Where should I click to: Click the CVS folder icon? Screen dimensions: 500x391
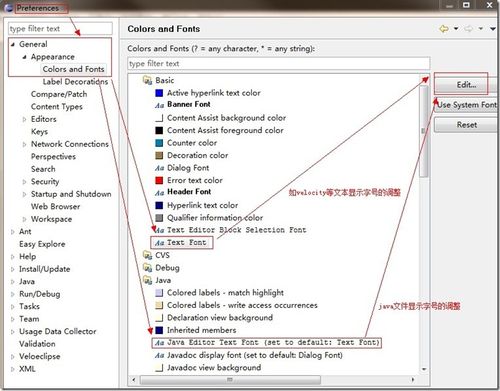pyautogui.click(x=147, y=255)
